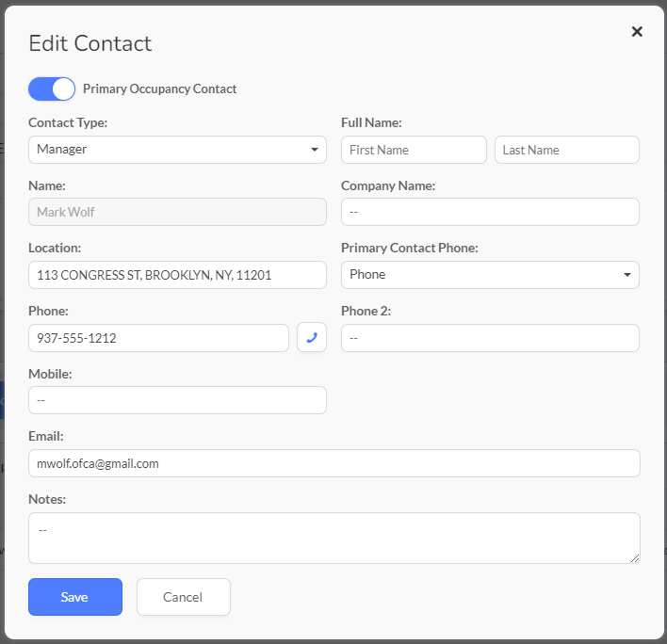This screenshot has height=644, width=667.
Task: Click inside the Notes text area
Action: coord(333,538)
